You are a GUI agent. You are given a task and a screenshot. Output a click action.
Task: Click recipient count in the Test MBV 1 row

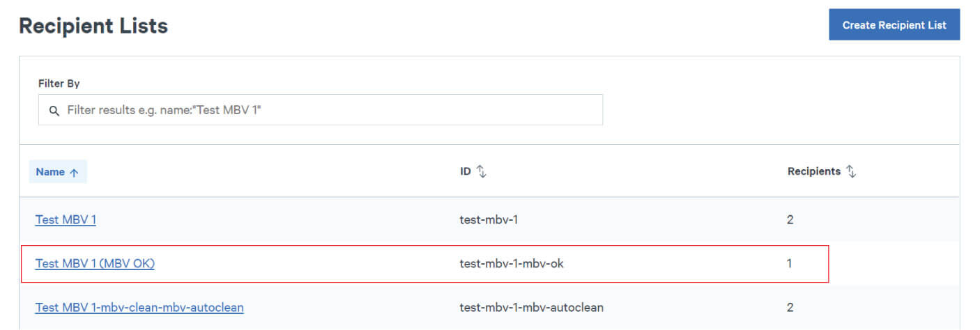(790, 220)
